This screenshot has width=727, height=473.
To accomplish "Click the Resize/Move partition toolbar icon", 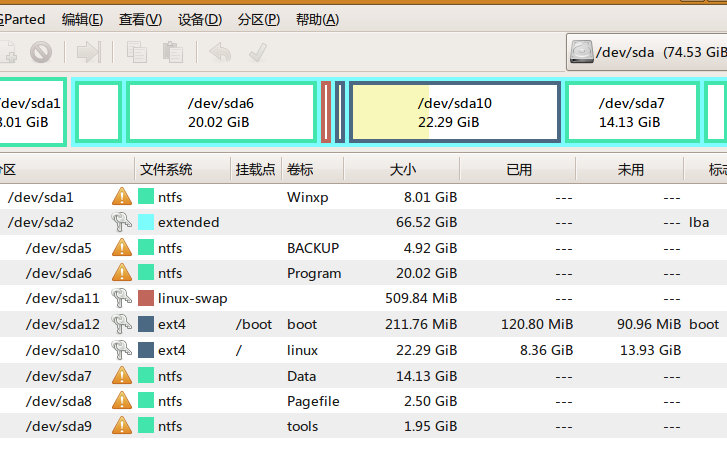I will point(89,52).
